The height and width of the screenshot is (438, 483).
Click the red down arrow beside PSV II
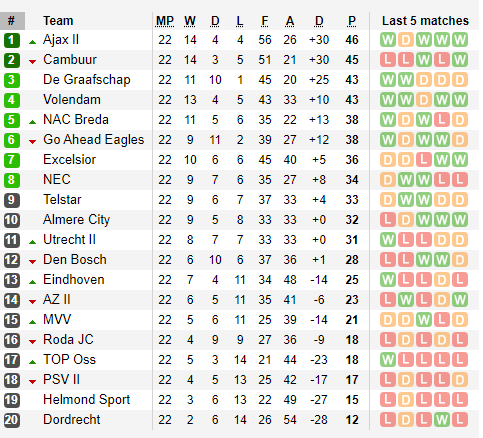[32, 382]
